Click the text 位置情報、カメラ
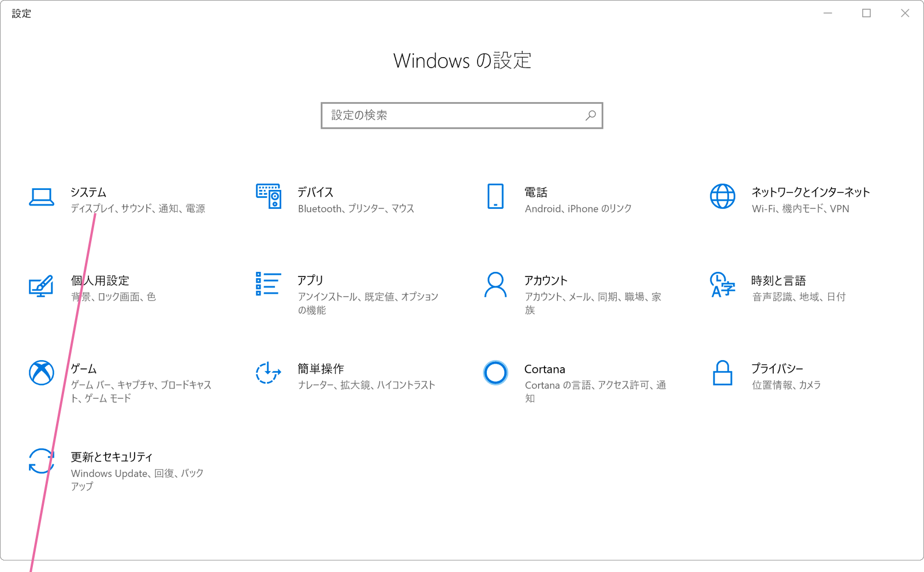Viewport: 924px width, 572px height. click(x=786, y=386)
